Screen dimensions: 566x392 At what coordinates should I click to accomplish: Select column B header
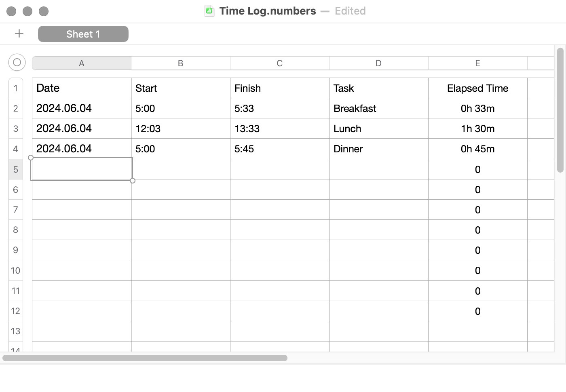pos(181,63)
